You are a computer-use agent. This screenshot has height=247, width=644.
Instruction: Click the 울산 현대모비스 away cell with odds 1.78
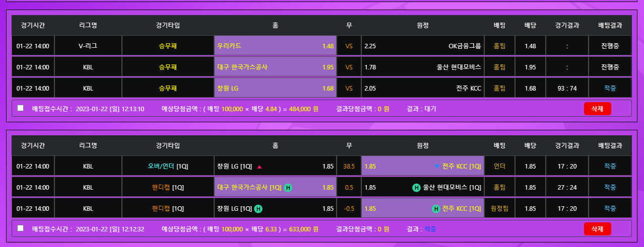pyautogui.click(x=422, y=67)
